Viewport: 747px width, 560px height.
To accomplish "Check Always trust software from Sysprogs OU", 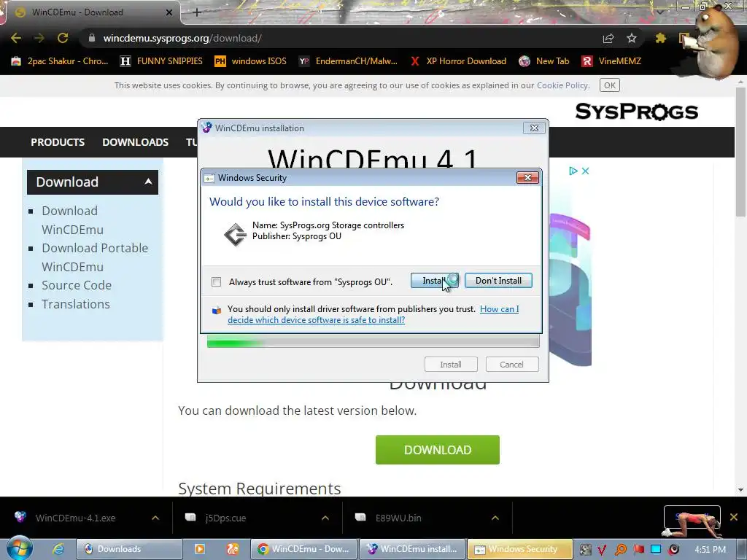I will pyautogui.click(x=216, y=282).
